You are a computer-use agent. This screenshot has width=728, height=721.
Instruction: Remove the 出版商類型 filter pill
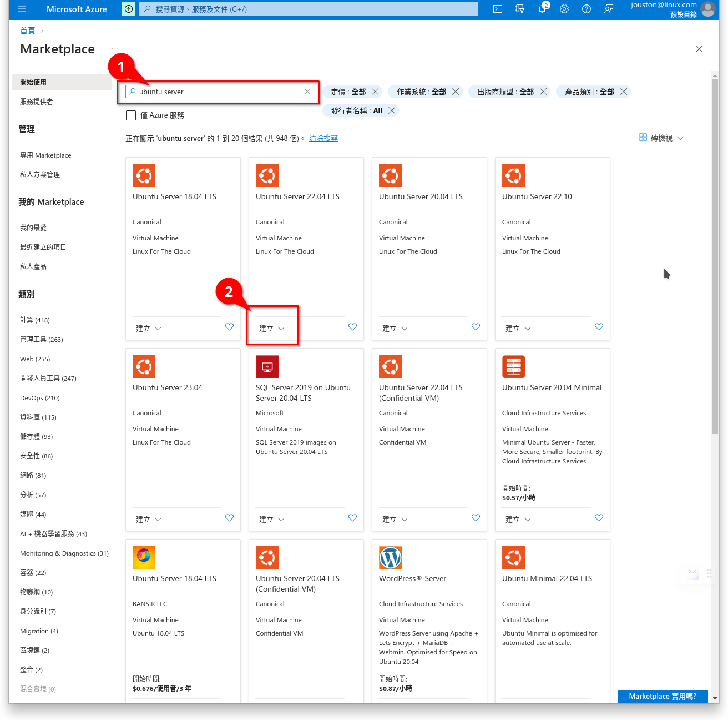pos(543,92)
